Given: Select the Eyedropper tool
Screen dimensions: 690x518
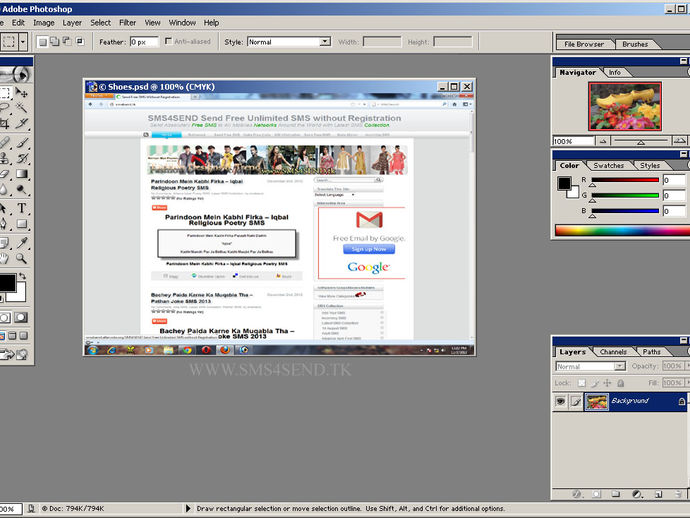Looking at the screenshot, I should 21,242.
